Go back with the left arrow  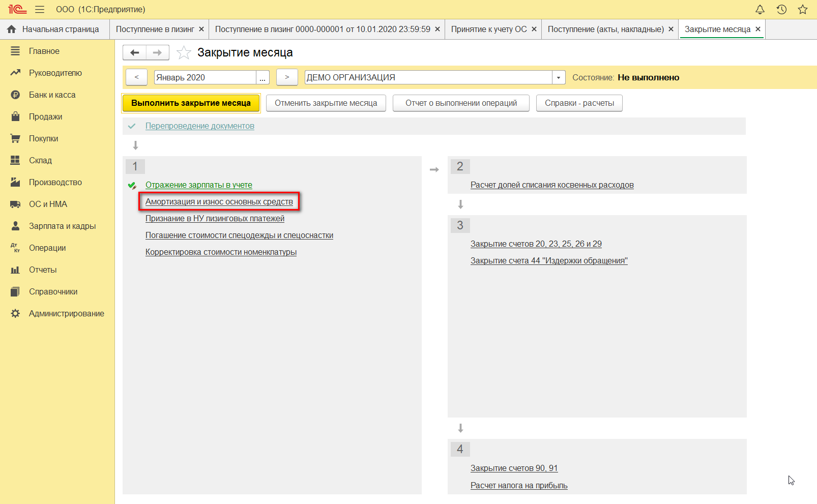point(135,52)
